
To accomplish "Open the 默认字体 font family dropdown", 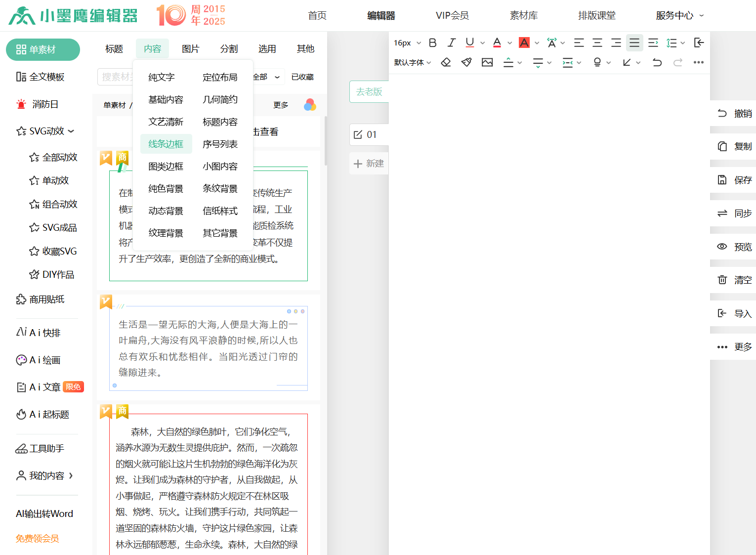I will tap(412, 63).
